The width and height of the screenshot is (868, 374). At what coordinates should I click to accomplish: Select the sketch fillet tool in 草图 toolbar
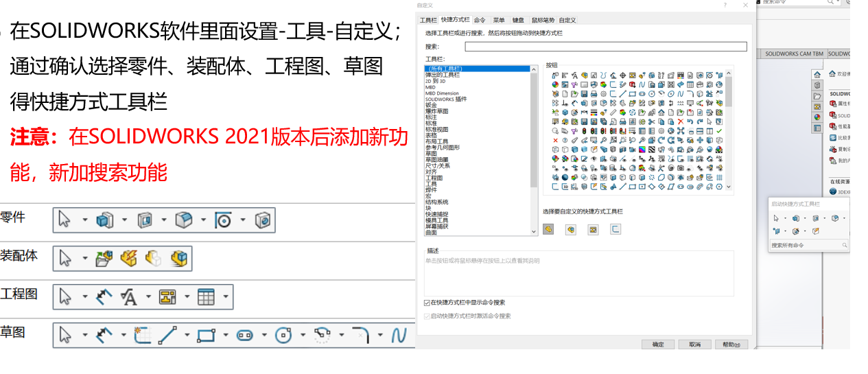[361, 335]
